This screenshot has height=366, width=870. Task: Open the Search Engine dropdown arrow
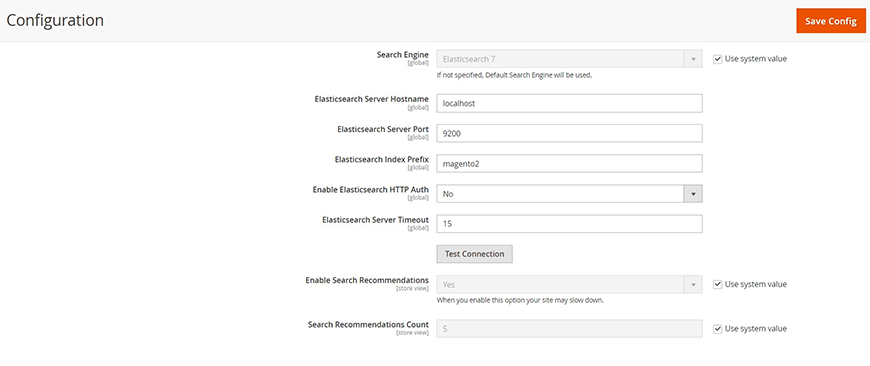click(692, 59)
